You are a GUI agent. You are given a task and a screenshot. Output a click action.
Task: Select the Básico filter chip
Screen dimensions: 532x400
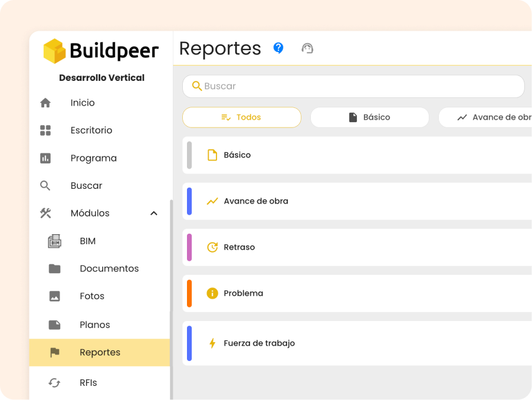(369, 117)
